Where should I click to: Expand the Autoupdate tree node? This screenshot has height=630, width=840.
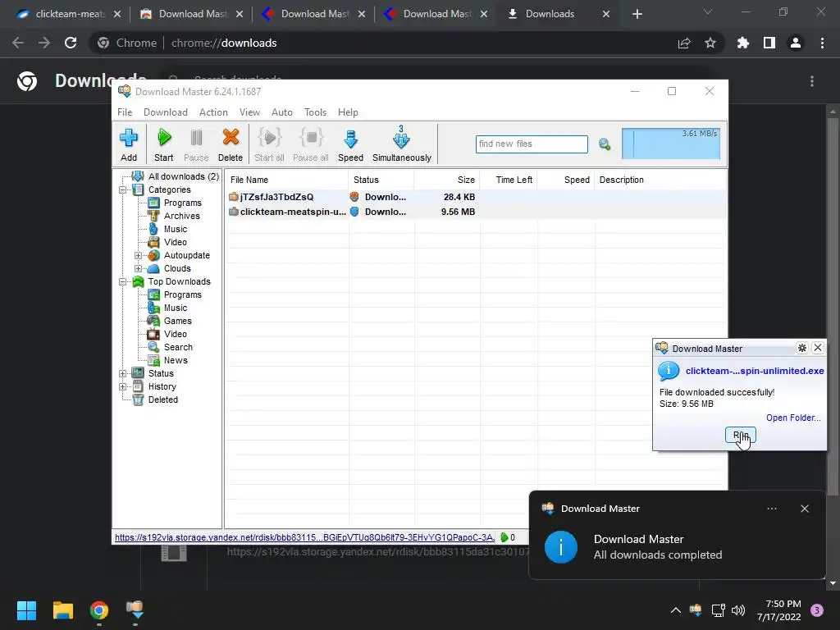coord(138,256)
